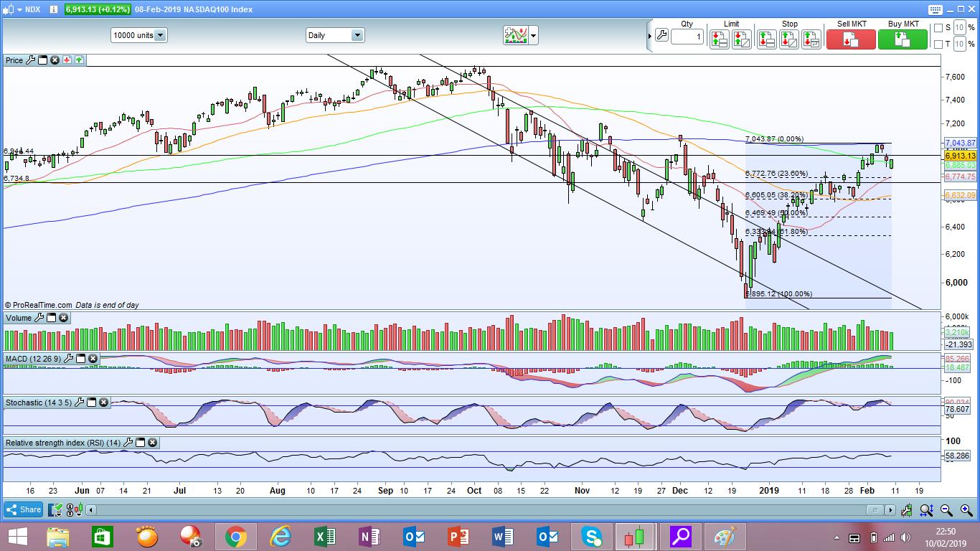
Task: Click the 6,774.75 red average label
Action: coord(960,176)
